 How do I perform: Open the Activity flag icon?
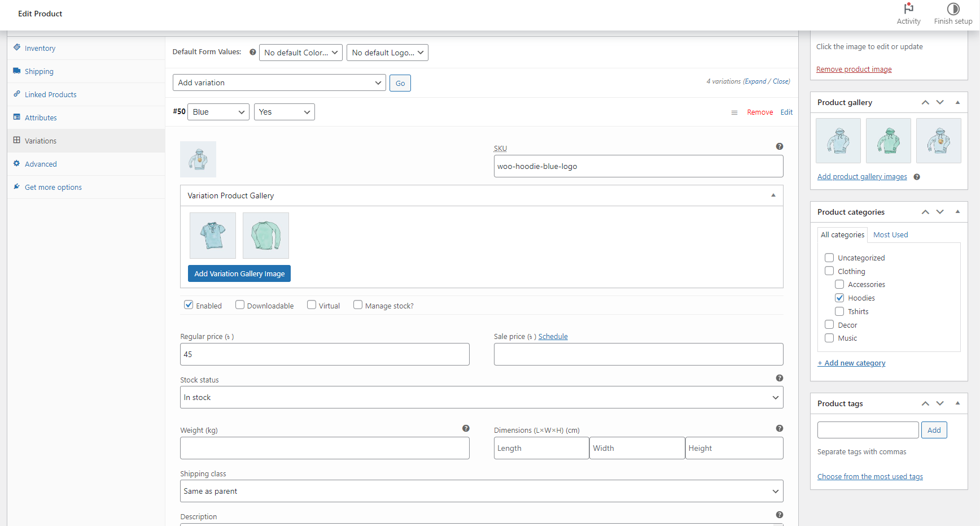pyautogui.click(x=908, y=8)
